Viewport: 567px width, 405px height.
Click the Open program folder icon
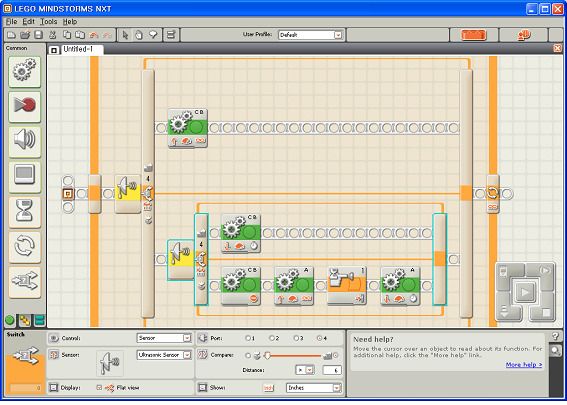click(x=25, y=35)
